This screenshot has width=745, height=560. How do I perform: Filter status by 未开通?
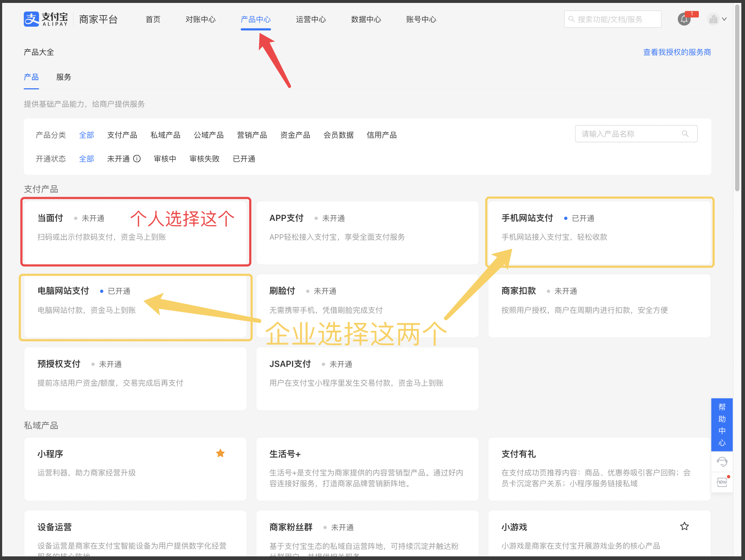click(x=119, y=159)
